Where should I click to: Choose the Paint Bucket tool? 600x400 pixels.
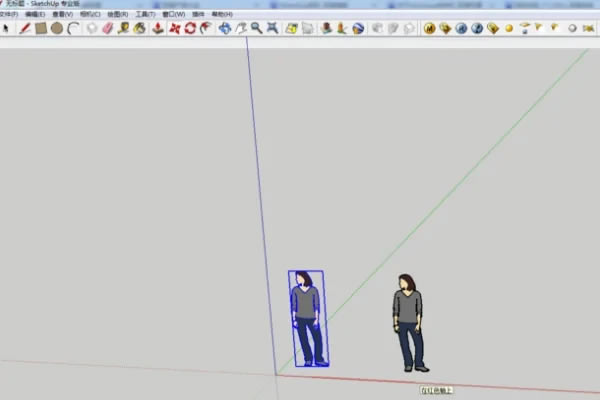140,28
